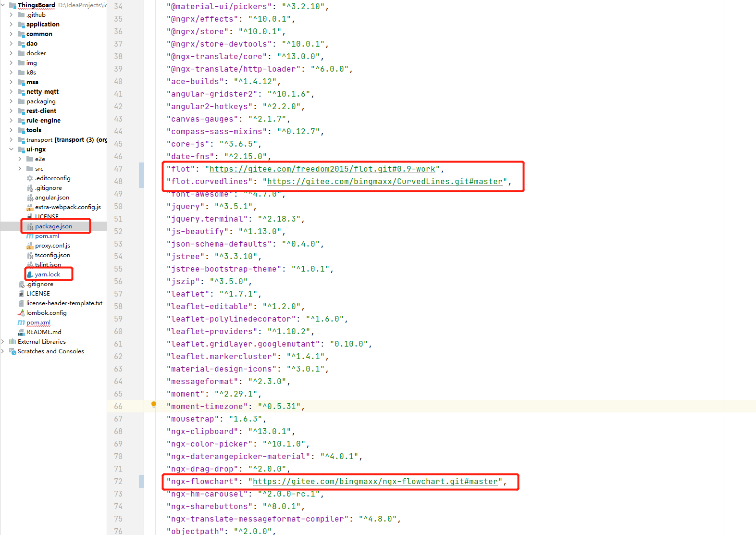Click the tsconfig.json file icon
Screen dimensions: 756x535
30,255
